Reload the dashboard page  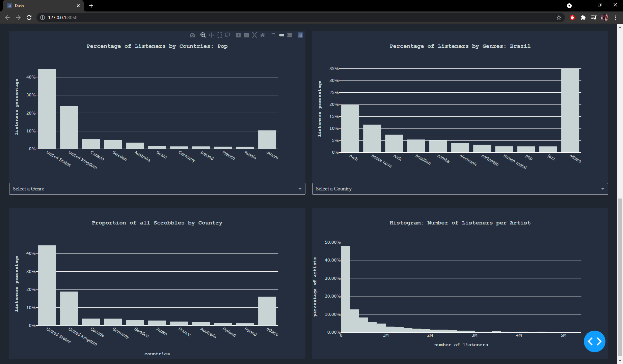point(29,18)
